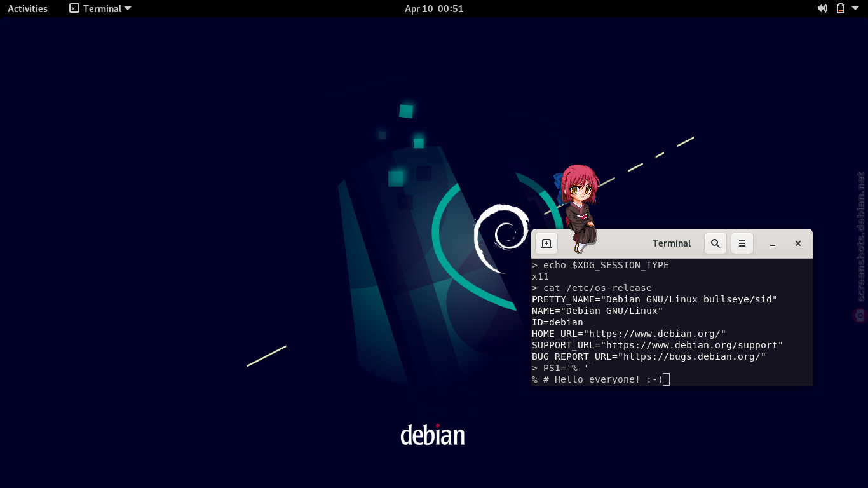The height and width of the screenshot is (488, 868).
Task: Click the PS1='% ' command line
Action: pyautogui.click(x=560, y=368)
